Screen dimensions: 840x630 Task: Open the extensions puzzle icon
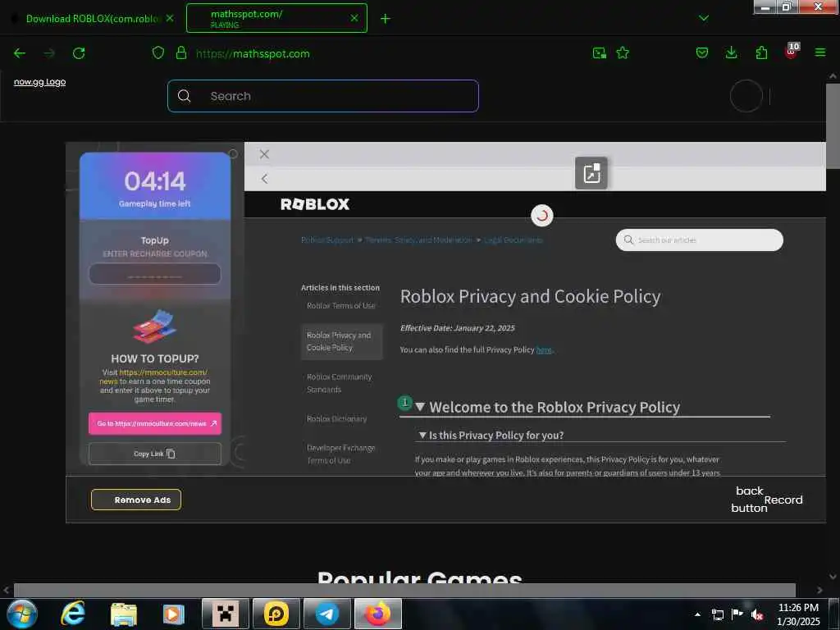pyautogui.click(x=761, y=53)
